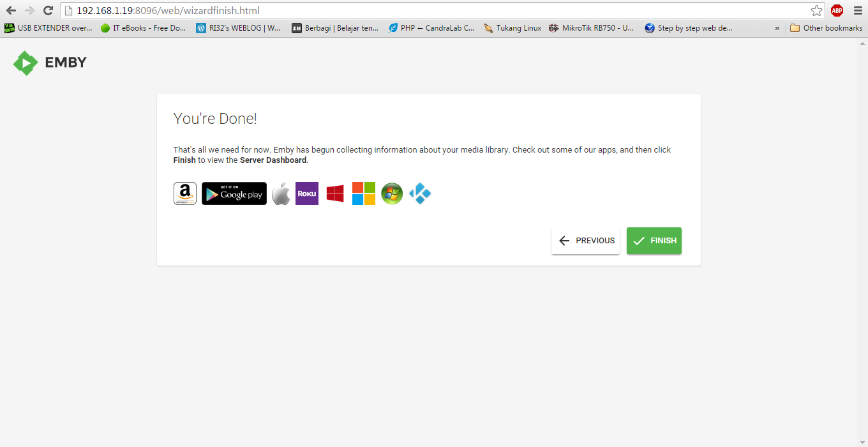Click the browser forward arrow
This screenshot has width=868, height=447.
(29, 10)
